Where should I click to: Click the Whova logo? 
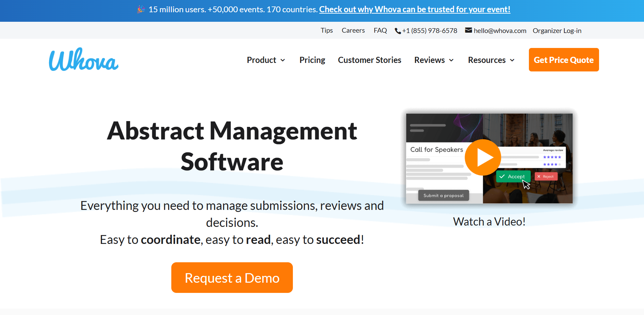point(84,60)
